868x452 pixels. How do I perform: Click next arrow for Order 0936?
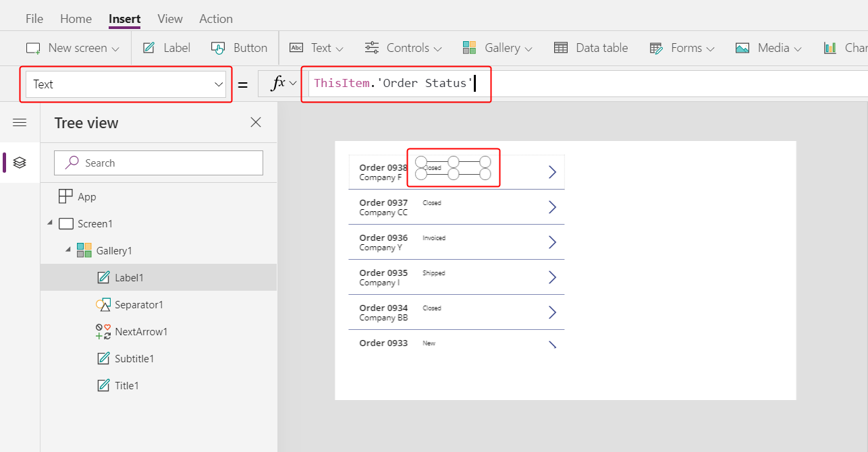click(552, 242)
